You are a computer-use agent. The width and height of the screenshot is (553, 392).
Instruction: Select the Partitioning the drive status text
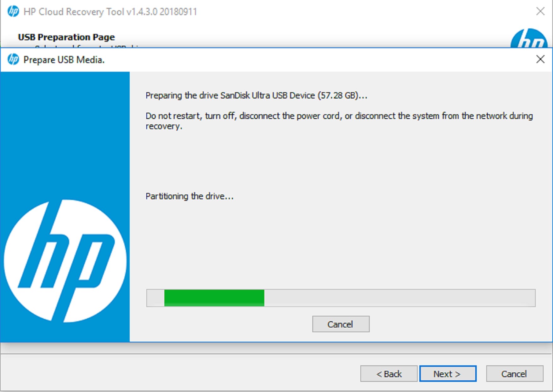pyautogui.click(x=189, y=196)
